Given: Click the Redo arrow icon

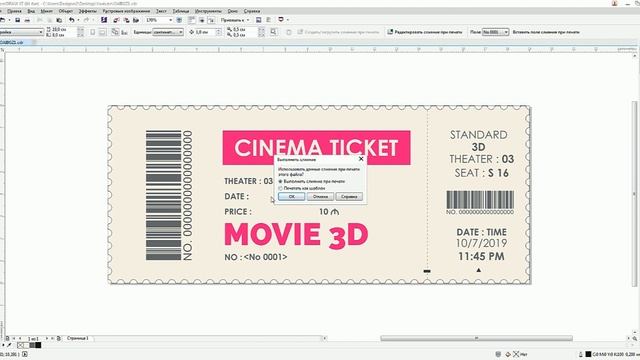Looking at the screenshot, I should [86, 20].
